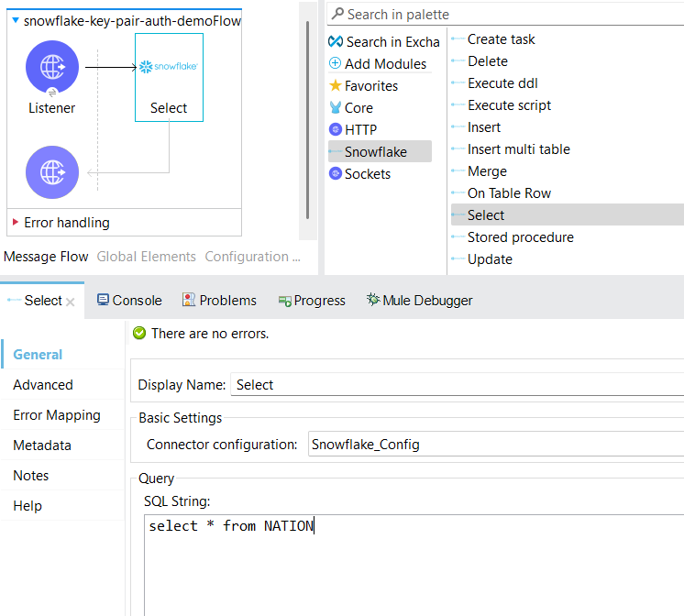Collapse the snowflake-key-pair-auth-demoFlow triangle
The height and width of the screenshot is (616, 684).
tap(16, 19)
